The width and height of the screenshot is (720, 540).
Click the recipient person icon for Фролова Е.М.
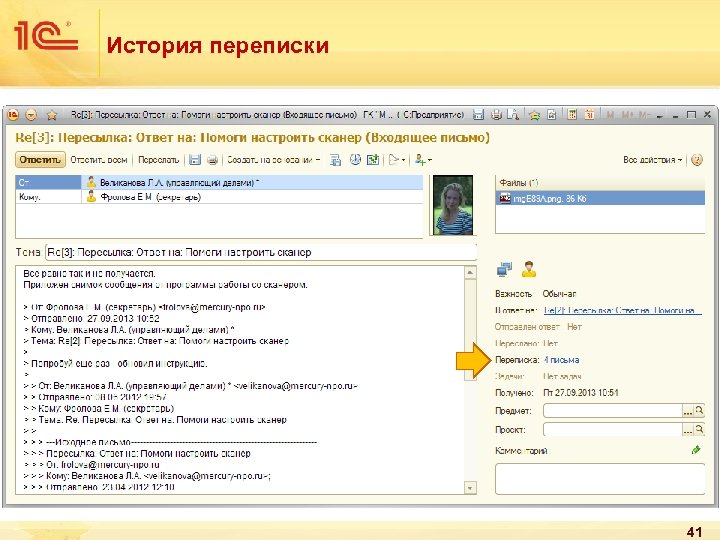point(91,197)
